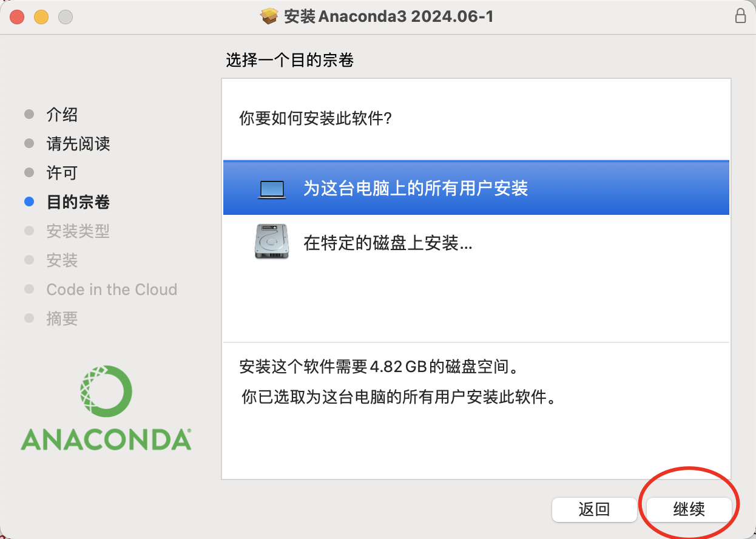756x539 pixels.
Task: Click the package icon in title bar
Action: (x=269, y=16)
